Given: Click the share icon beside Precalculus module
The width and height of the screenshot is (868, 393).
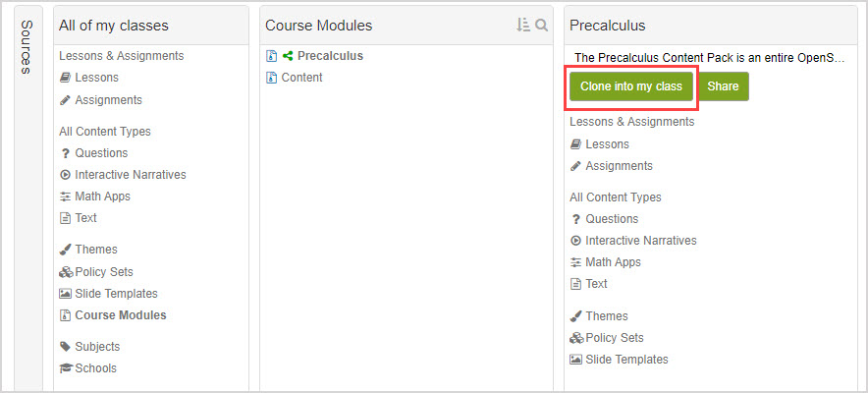Looking at the screenshot, I should (288, 56).
